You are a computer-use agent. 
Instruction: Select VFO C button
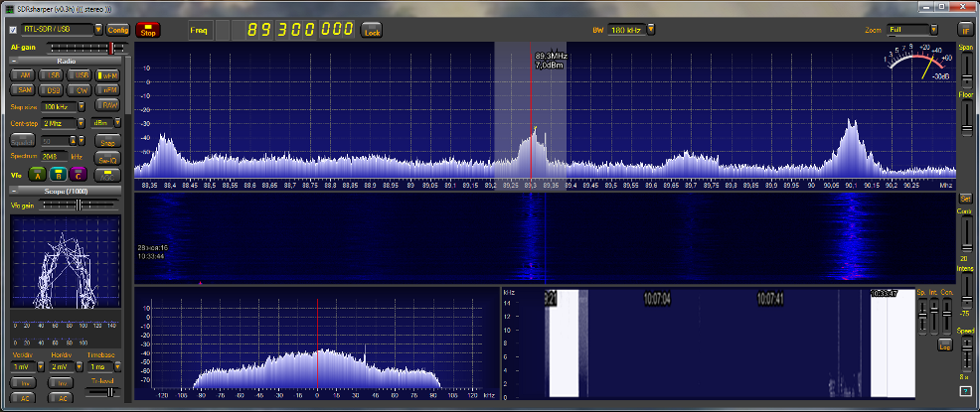[x=79, y=174]
